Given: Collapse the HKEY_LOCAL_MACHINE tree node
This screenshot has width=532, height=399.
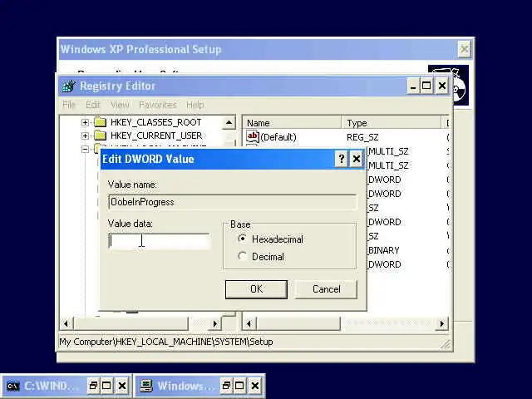Looking at the screenshot, I should [85, 149].
